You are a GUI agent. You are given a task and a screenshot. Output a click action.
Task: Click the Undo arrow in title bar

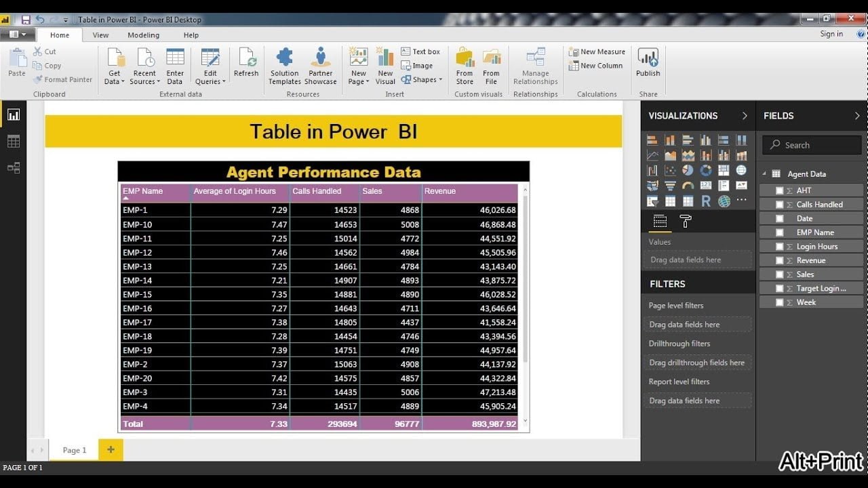tap(40, 20)
